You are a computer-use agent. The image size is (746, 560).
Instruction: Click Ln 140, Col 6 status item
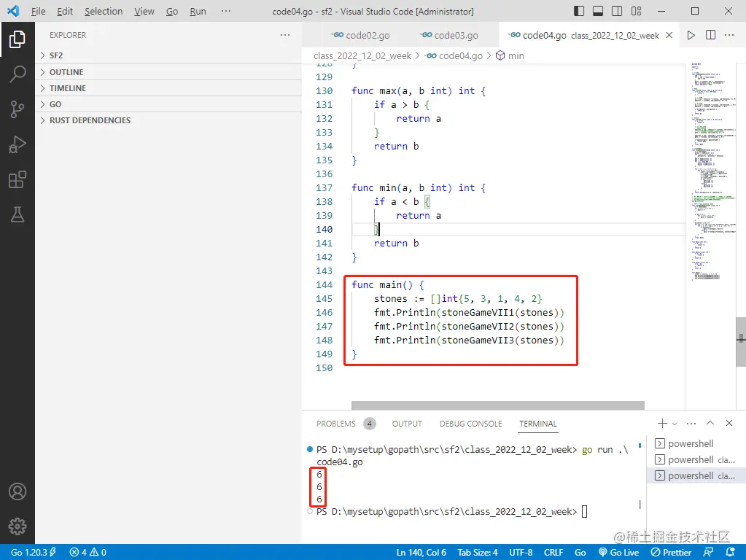click(421, 553)
